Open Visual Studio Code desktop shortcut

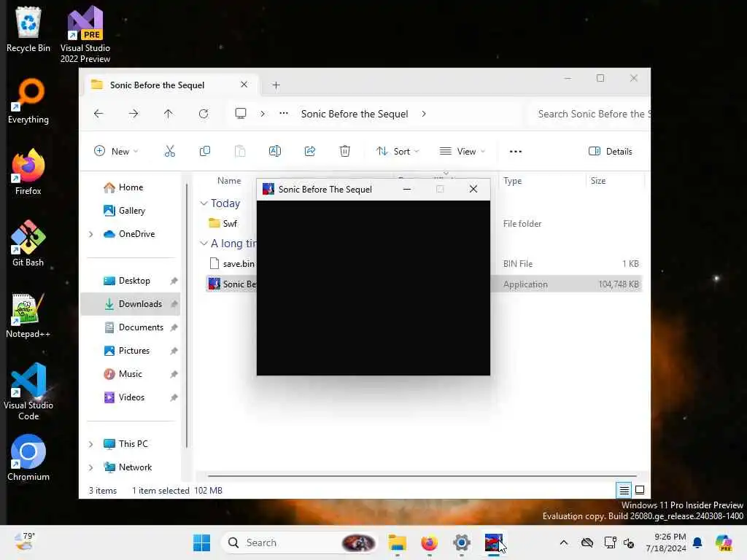28,392
